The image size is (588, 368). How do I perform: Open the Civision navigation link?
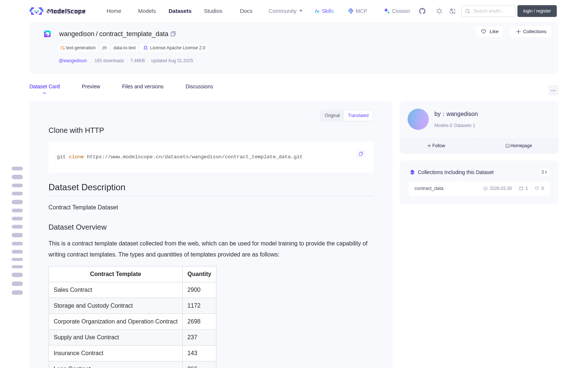pyautogui.click(x=397, y=11)
